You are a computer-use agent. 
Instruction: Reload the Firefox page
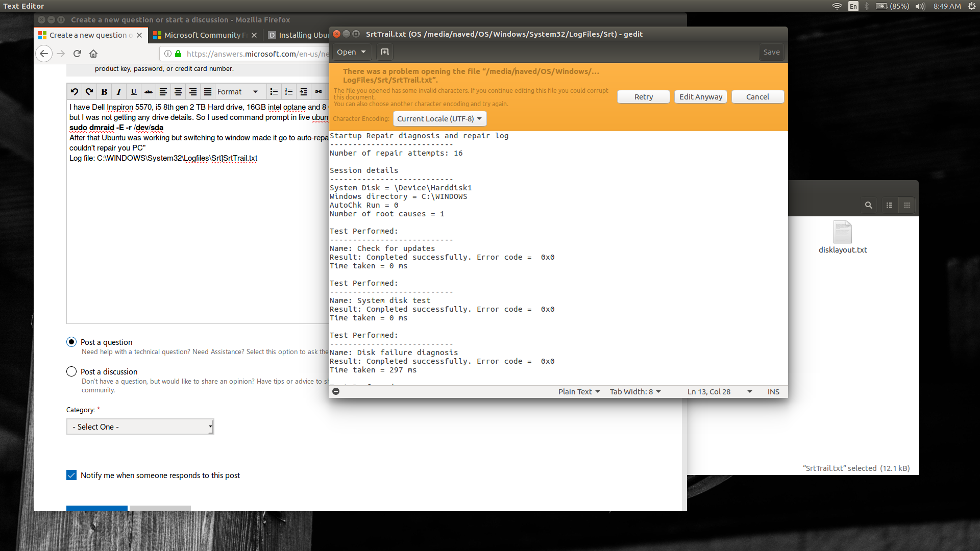click(77, 54)
